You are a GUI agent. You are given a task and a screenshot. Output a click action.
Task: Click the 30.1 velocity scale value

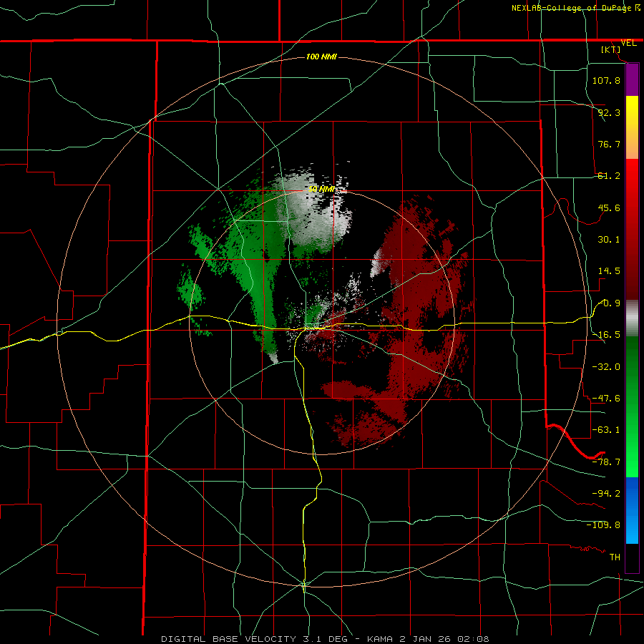tap(609, 240)
